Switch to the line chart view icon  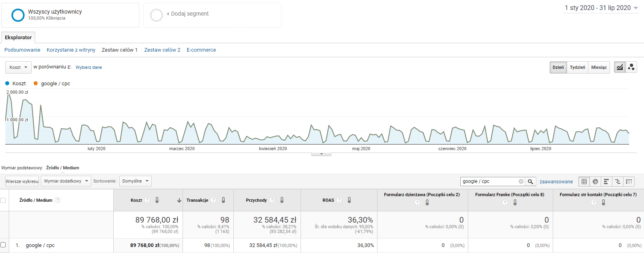(x=620, y=67)
